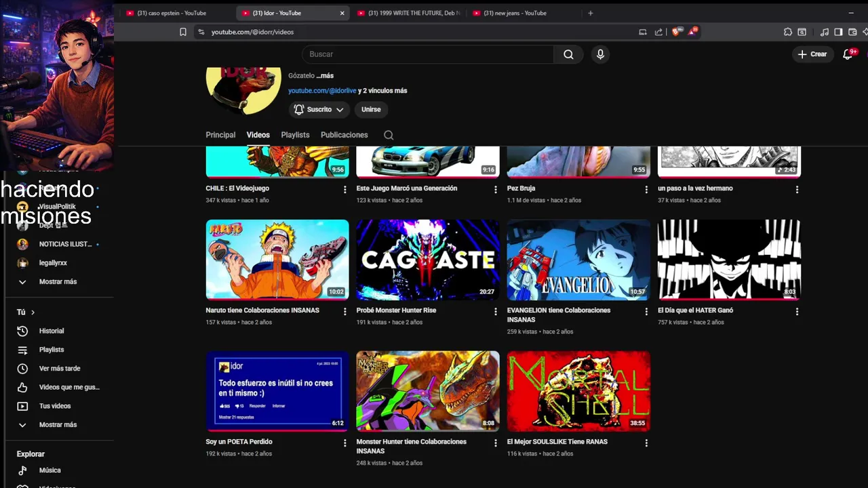Open Brave Wallet icon in toolbar

(x=852, y=32)
